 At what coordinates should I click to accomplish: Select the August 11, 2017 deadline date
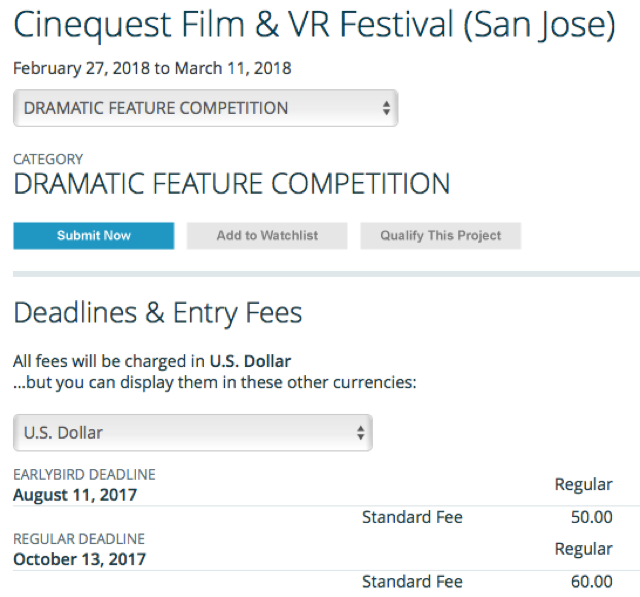(75, 494)
